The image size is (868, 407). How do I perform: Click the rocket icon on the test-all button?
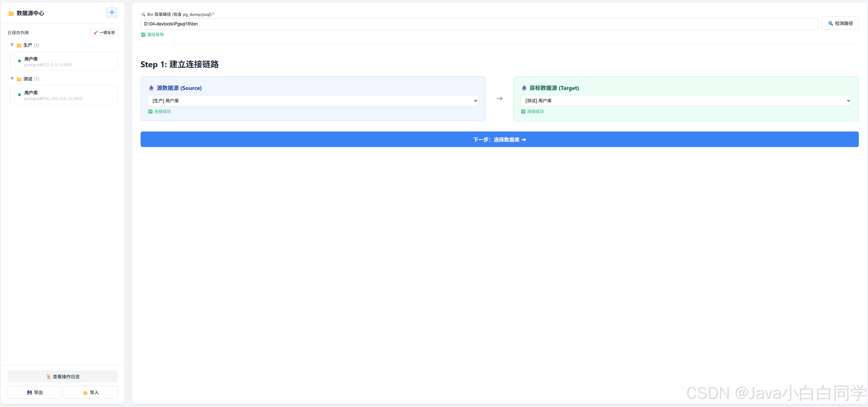coord(96,33)
